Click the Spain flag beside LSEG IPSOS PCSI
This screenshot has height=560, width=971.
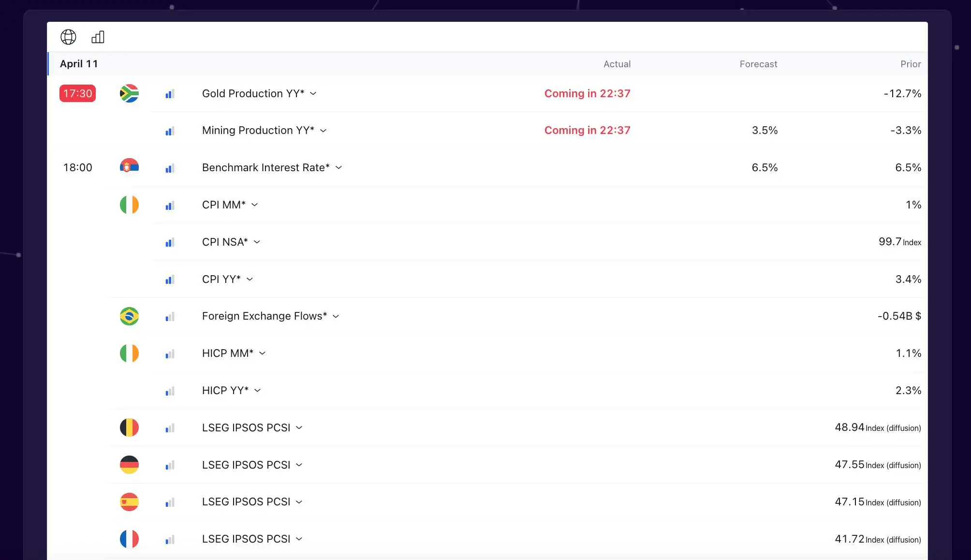(129, 502)
